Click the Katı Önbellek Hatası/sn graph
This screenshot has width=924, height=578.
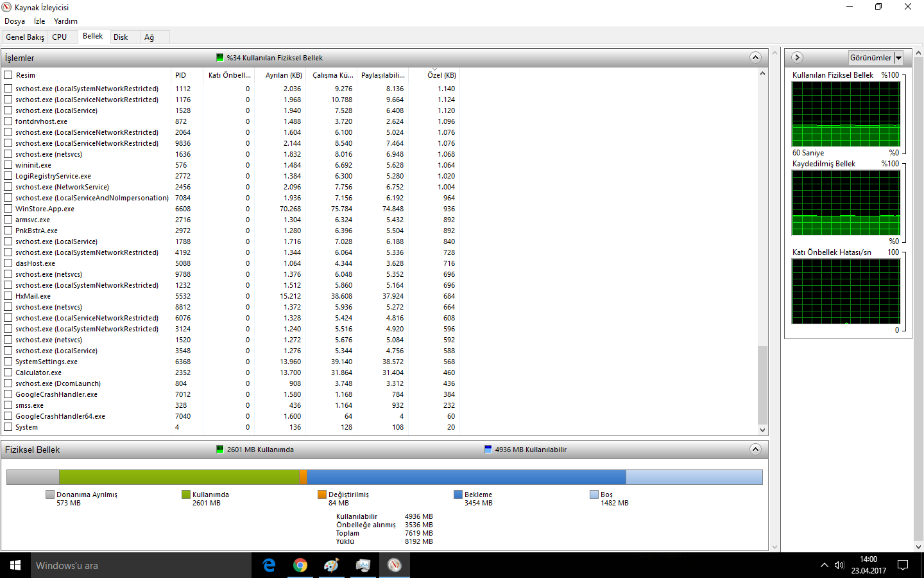point(846,291)
